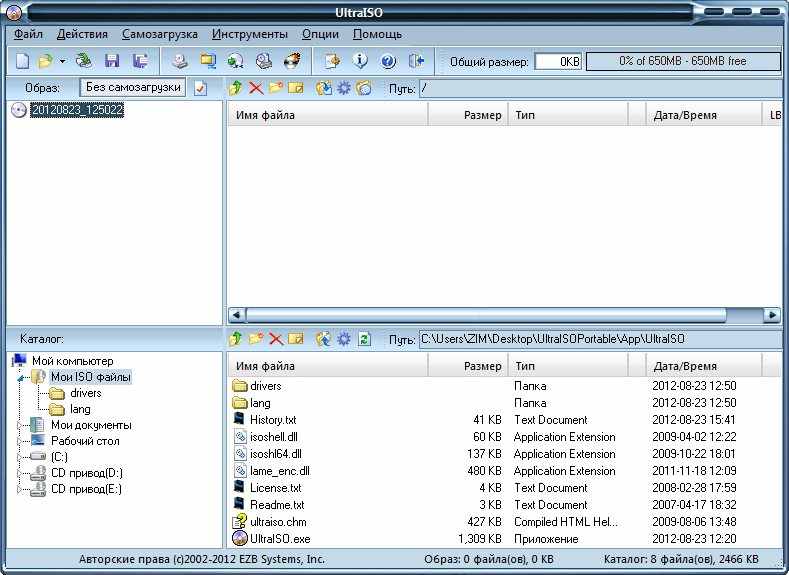Click the Compress ISO icon

point(235,61)
